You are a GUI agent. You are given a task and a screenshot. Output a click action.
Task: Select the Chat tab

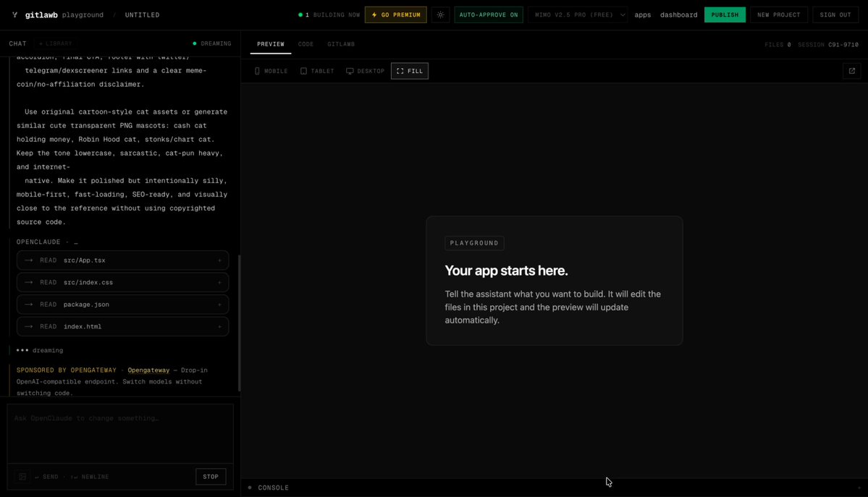[x=17, y=43]
